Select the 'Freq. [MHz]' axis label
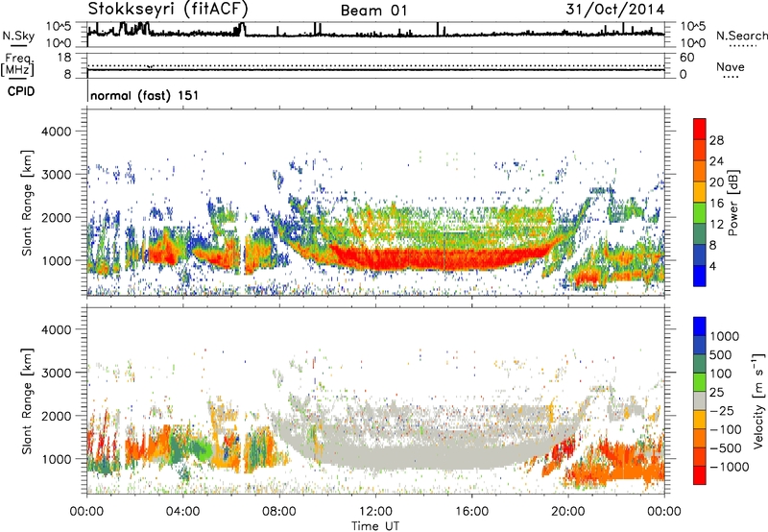Image resolution: width=768 pixels, height=532 pixels. click(x=17, y=65)
